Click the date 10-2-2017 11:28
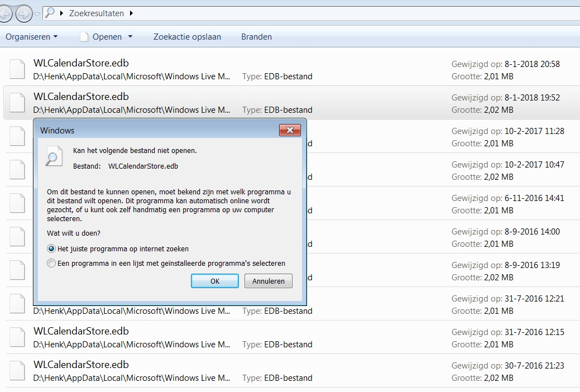This screenshot has height=392, width=580. (x=534, y=131)
